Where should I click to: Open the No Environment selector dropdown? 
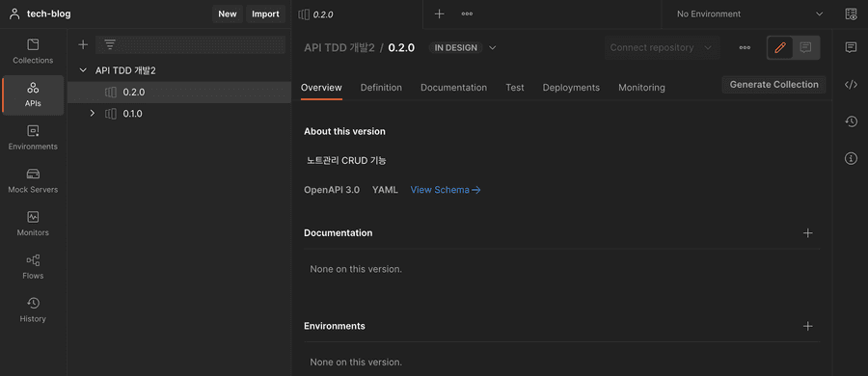pyautogui.click(x=749, y=13)
